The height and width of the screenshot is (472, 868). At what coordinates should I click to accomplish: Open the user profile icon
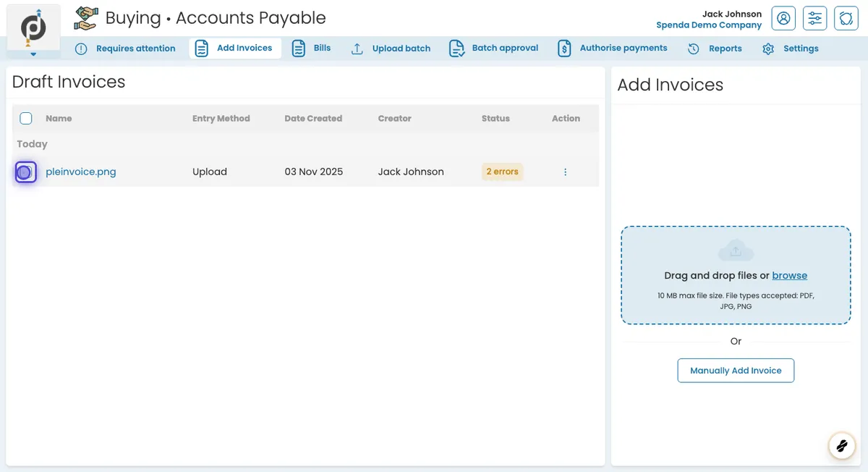tap(783, 18)
